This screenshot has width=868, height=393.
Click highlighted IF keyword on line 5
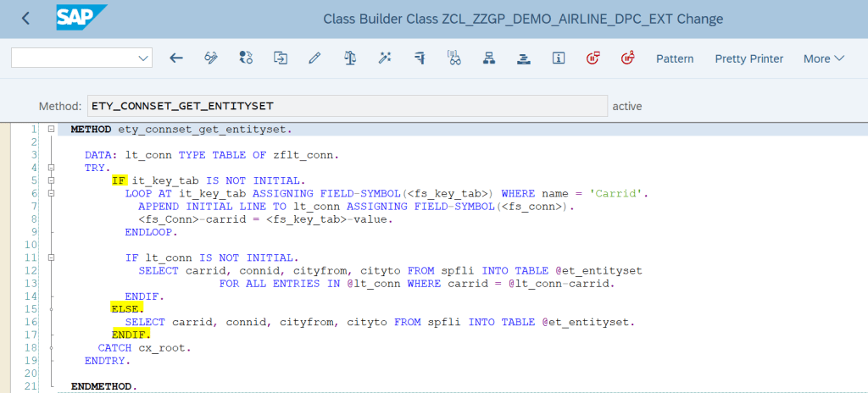point(119,180)
